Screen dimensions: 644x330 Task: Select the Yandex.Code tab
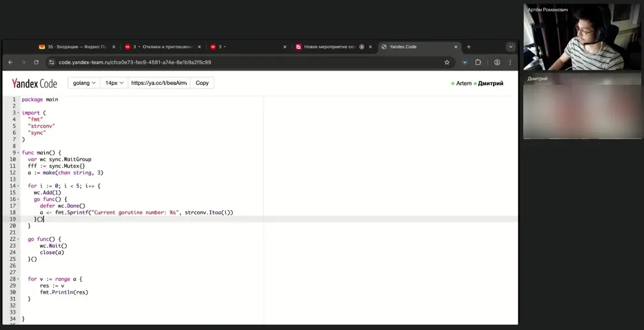pos(420,47)
